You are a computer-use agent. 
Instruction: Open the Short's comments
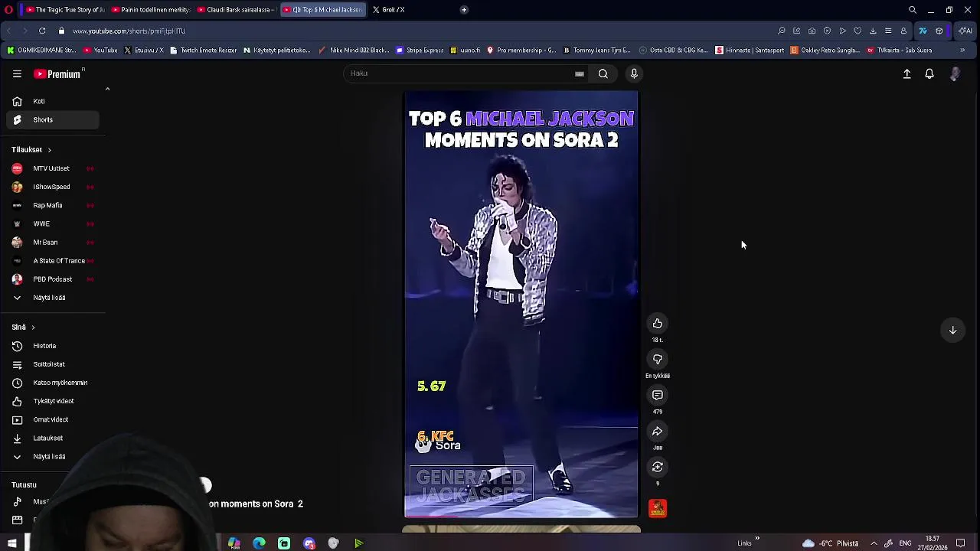tap(658, 396)
